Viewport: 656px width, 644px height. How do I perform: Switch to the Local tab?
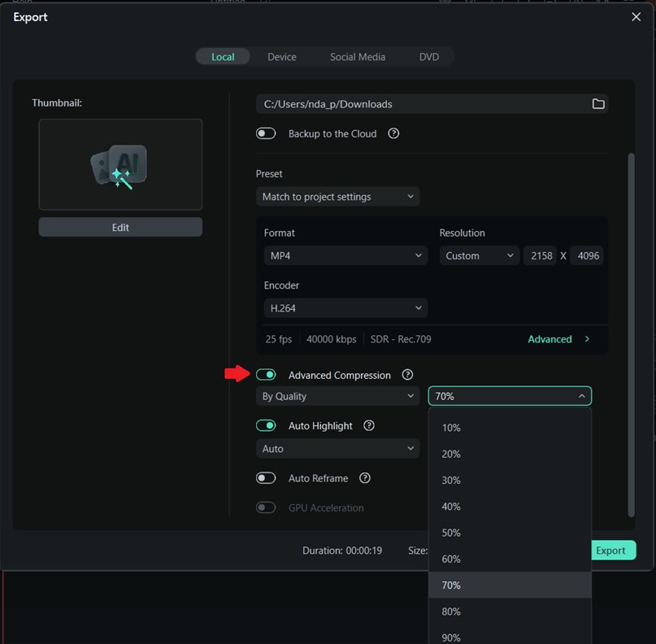tap(223, 57)
